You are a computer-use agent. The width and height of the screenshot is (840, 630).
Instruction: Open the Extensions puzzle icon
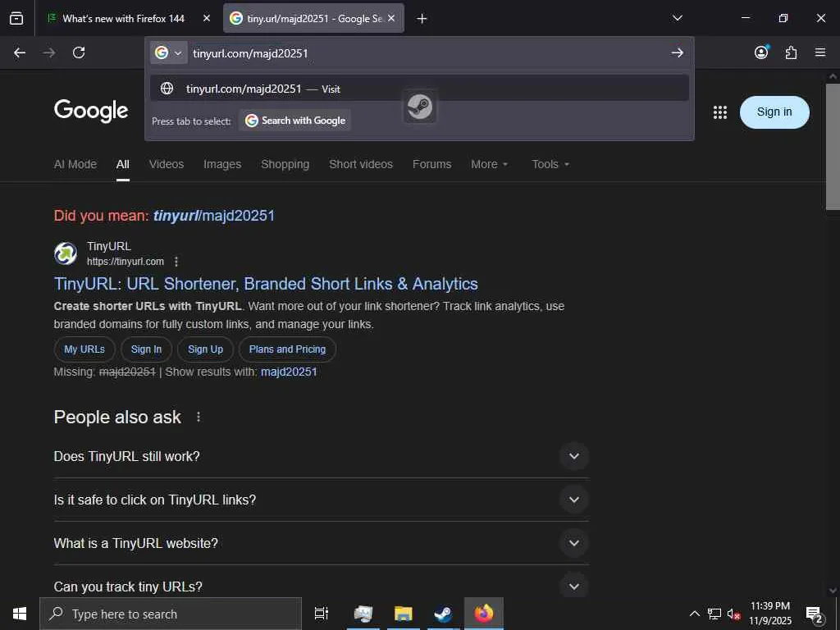click(x=792, y=52)
